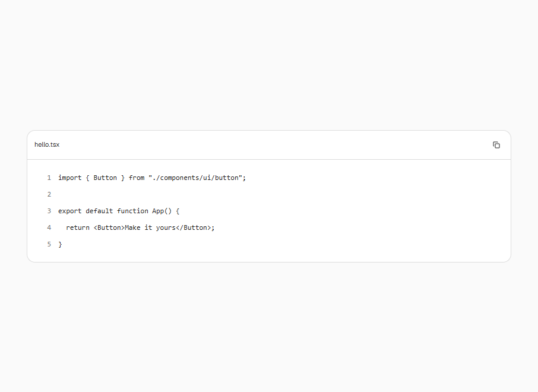Click the closing brace on line 5
Image resolution: width=538 pixels, height=392 pixels.
(60, 244)
